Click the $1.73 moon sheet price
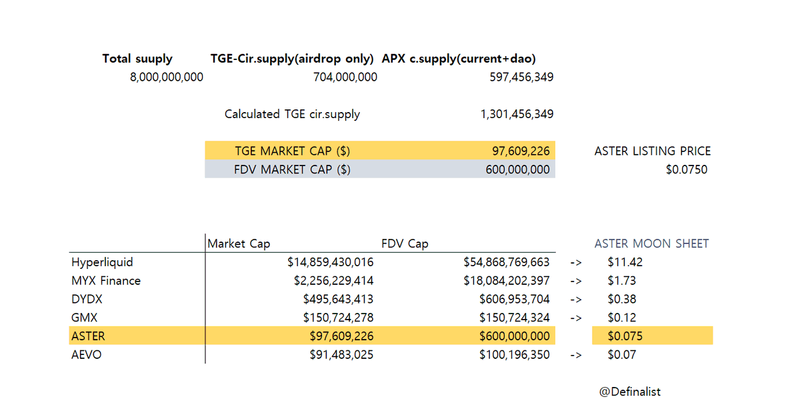Viewport: 800px width, 417px height. 622,281
